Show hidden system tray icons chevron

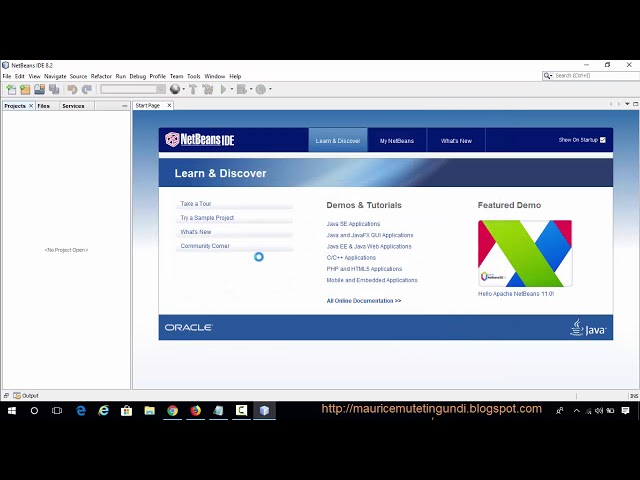[x=576, y=411]
